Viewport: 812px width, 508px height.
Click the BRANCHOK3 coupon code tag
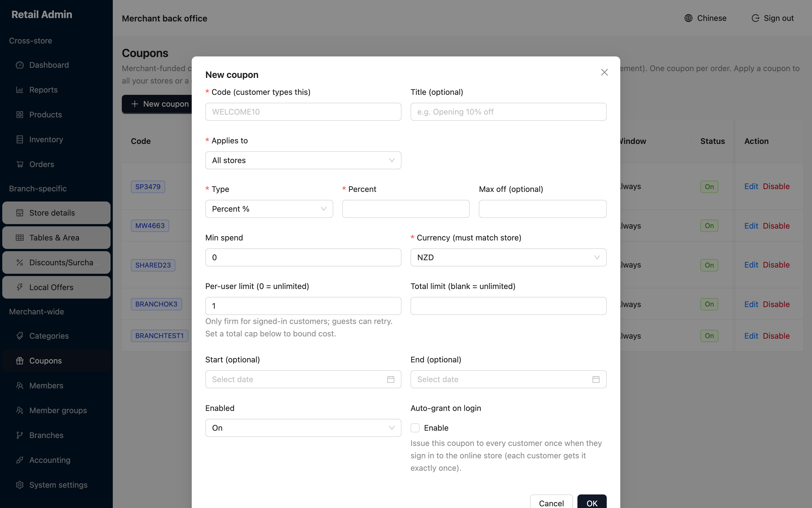coord(156,304)
